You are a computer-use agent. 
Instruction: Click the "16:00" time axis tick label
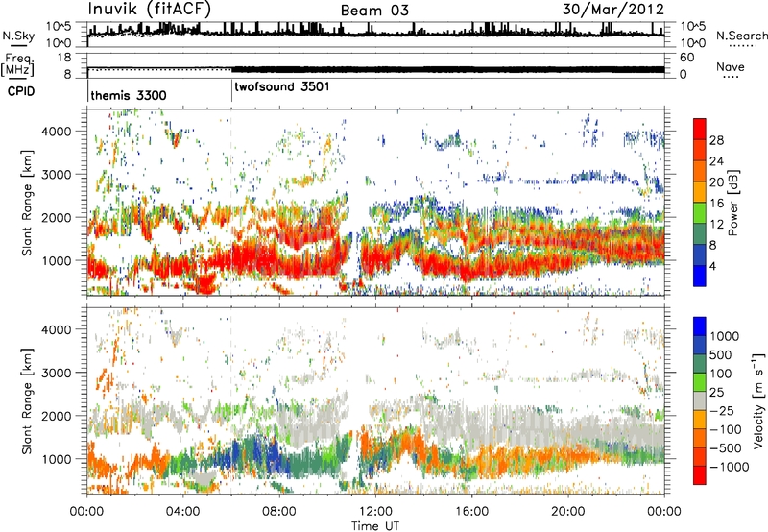(x=471, y=512)
